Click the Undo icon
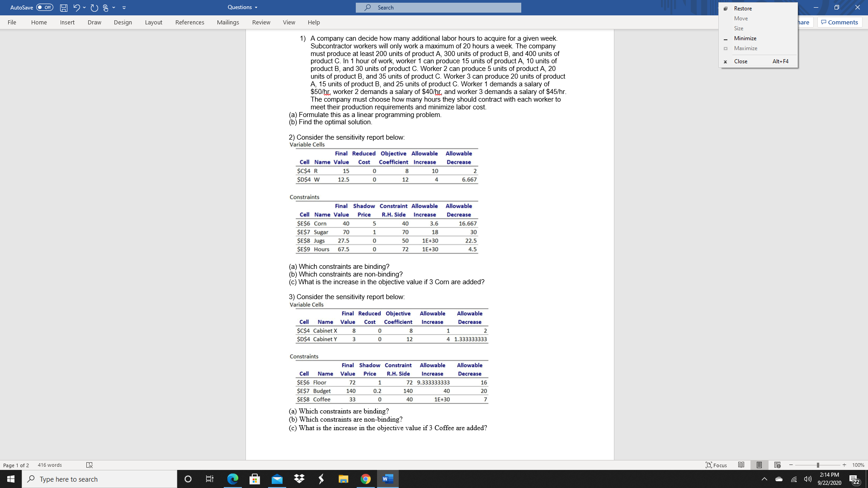Viewport: 868px width, 488px height. pyautogui.click(x=76, y=7)
